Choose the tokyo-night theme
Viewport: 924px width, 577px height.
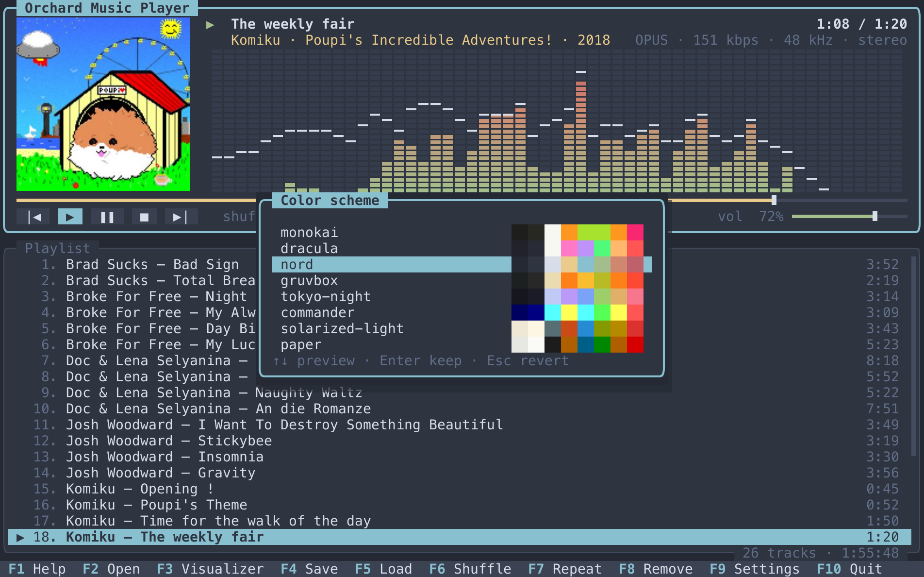[462, 296]
